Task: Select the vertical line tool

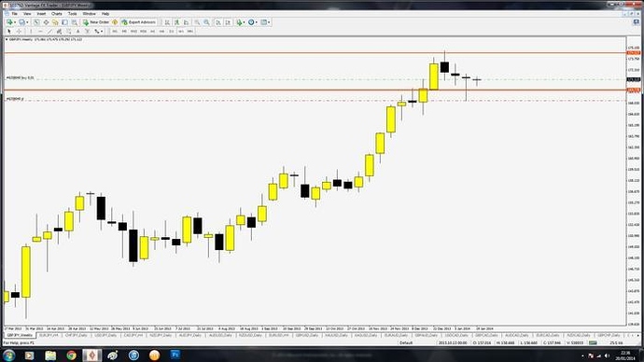Action: [x=31, y=31]
